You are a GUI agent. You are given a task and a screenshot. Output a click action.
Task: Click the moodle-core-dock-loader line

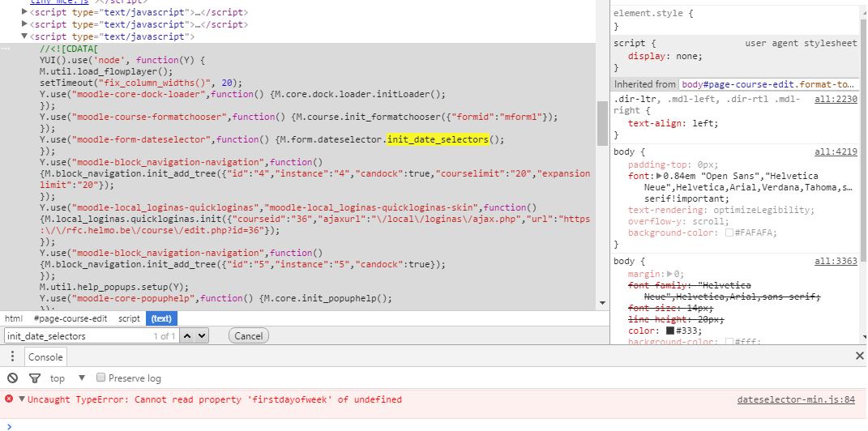point(242,94)
